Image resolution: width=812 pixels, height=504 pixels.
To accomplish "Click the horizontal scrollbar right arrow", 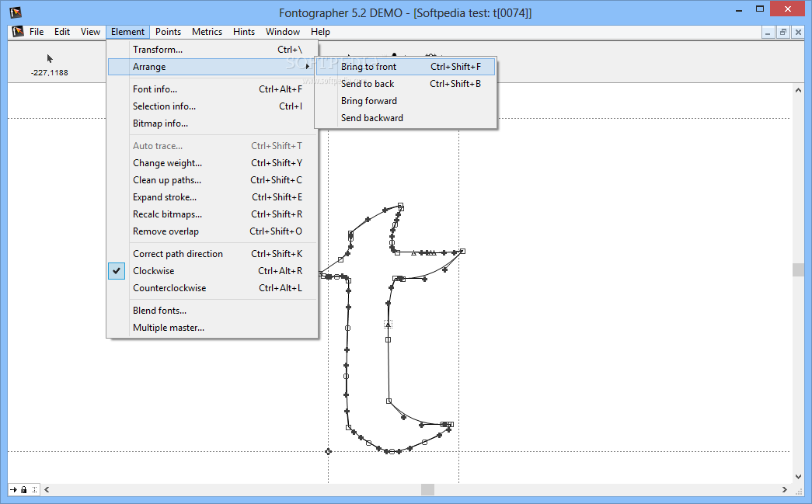I will (x=785, y=489).
